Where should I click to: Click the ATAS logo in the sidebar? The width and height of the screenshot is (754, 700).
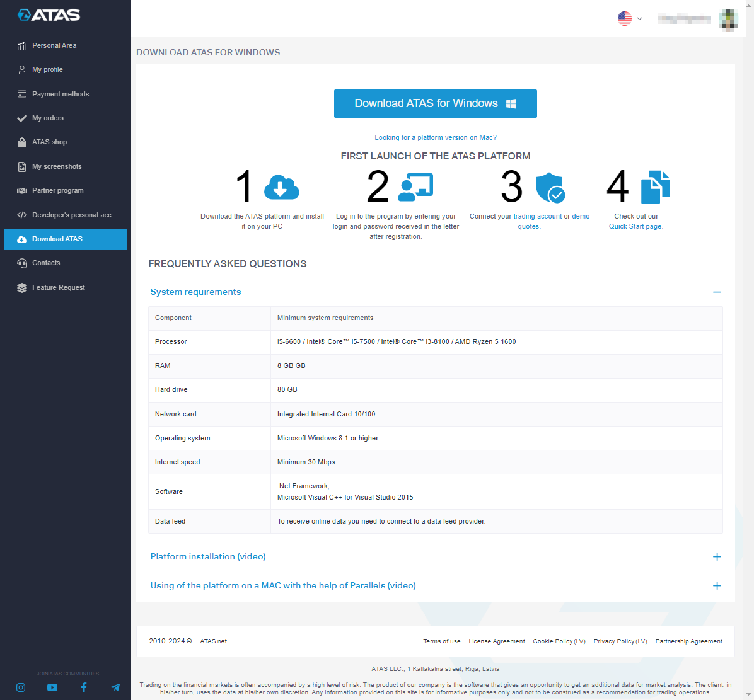click(x=48, y=15)
